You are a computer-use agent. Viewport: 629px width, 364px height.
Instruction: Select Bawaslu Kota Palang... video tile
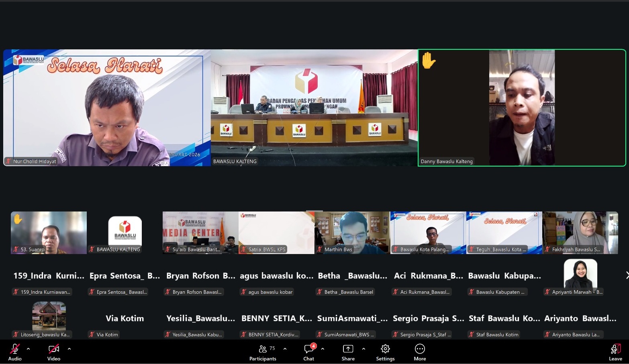click(x=428, y=233)
